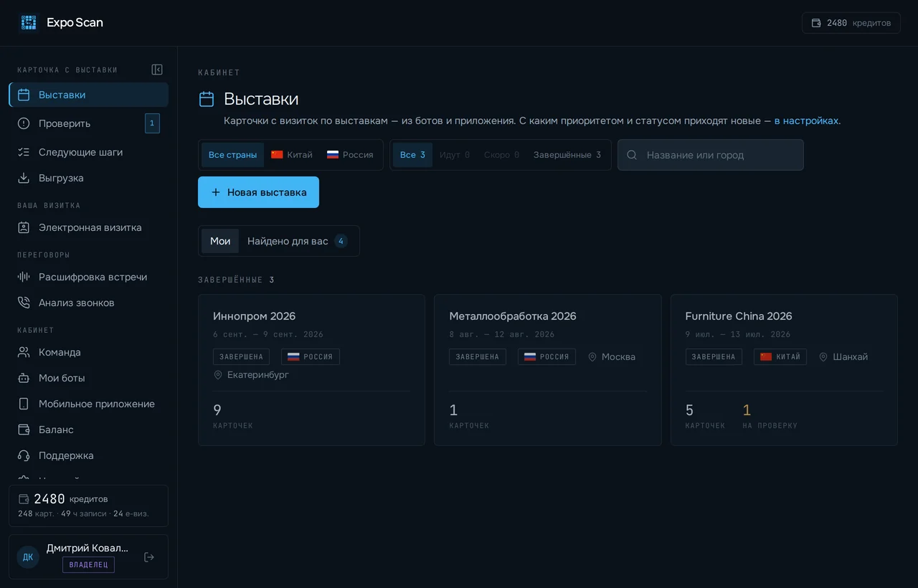Click the Баланс wallet icon in sidebar

tap(24, 430)
